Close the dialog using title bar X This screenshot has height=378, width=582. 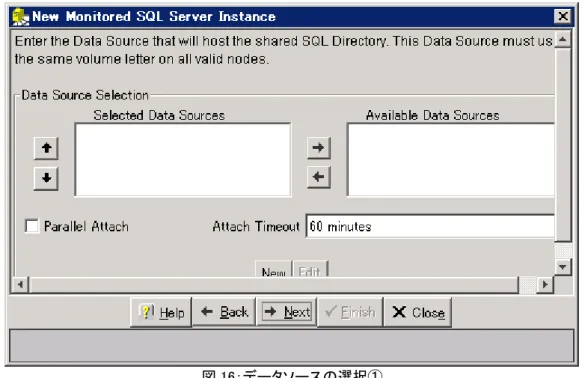tap(563, 16)
